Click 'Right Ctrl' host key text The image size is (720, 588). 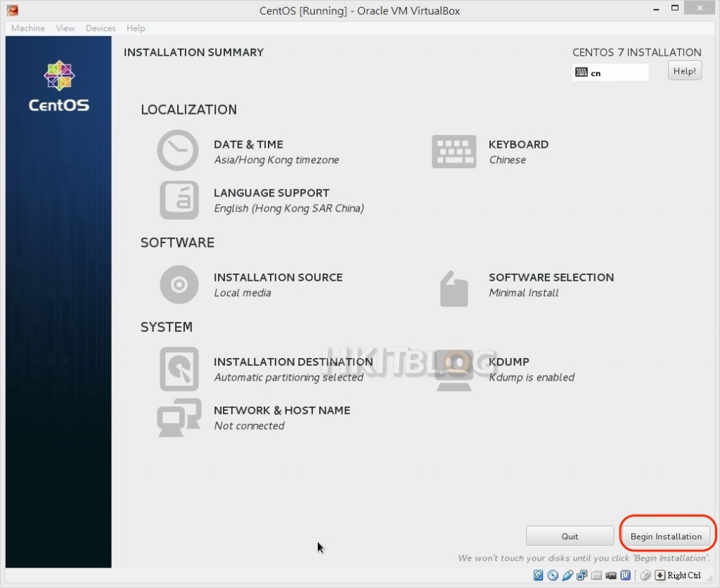(x=683, y=575)
